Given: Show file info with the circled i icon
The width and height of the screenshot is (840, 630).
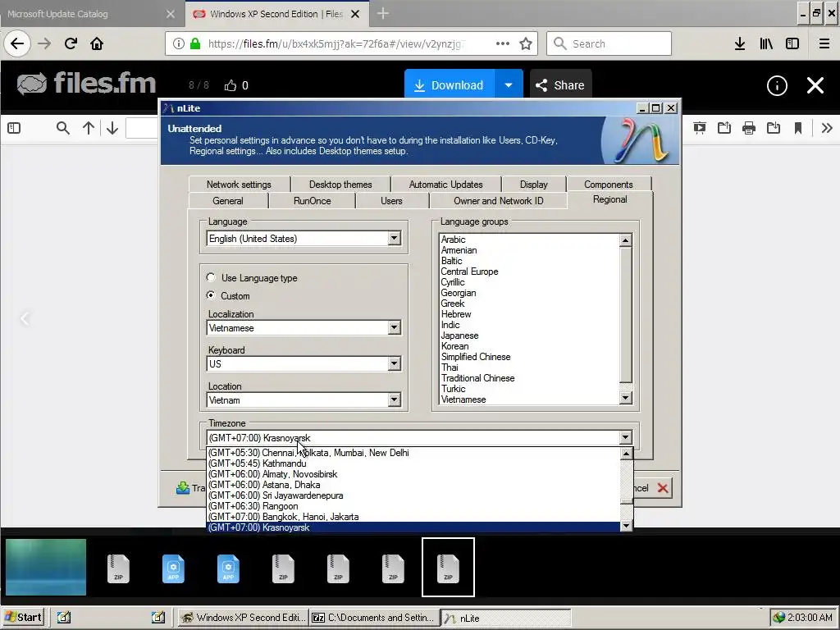Looking at the screenshot, I should pyautogui.click(x=777, y=85).
